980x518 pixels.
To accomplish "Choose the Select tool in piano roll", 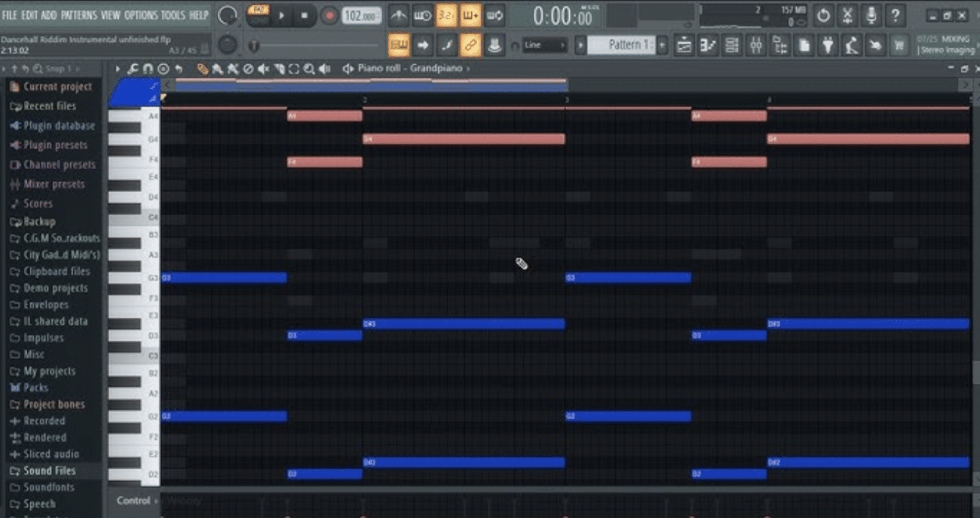I will pos(294,69).
